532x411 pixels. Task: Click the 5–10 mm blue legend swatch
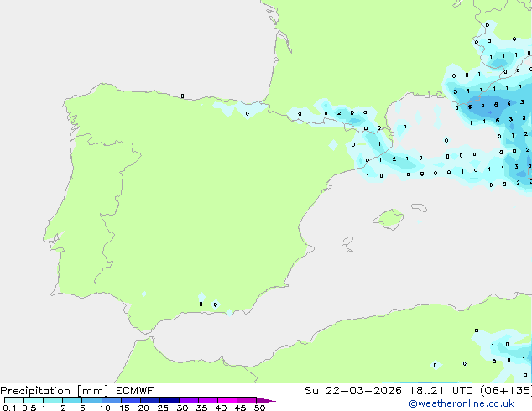(x=92, y=400)
